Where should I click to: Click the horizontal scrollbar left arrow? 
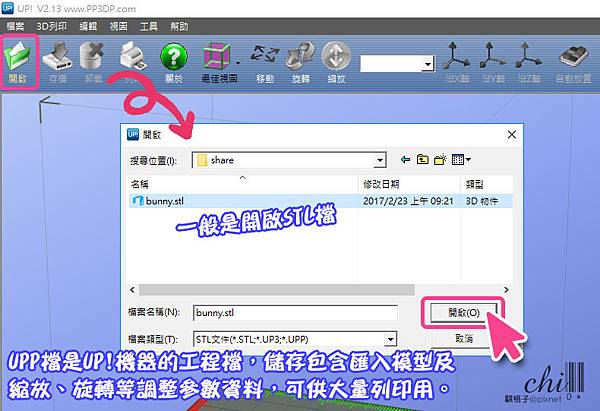tap(132, 290)
